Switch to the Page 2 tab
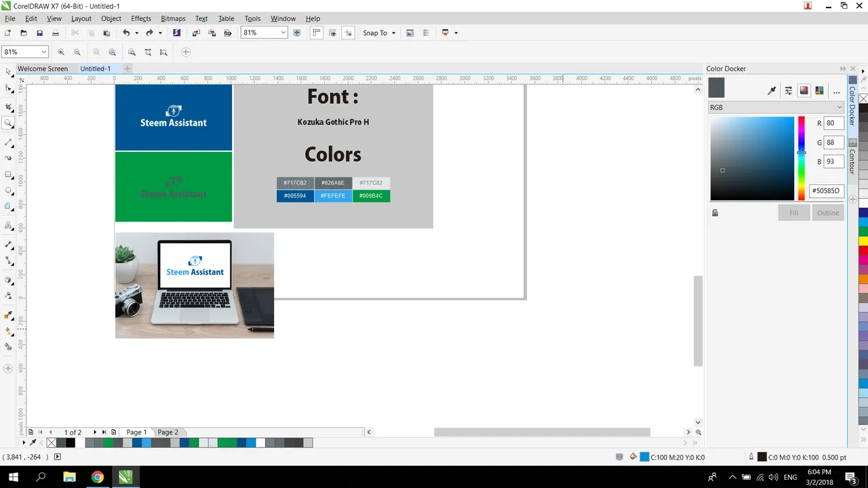868x488 pixels. click(168, 432)
